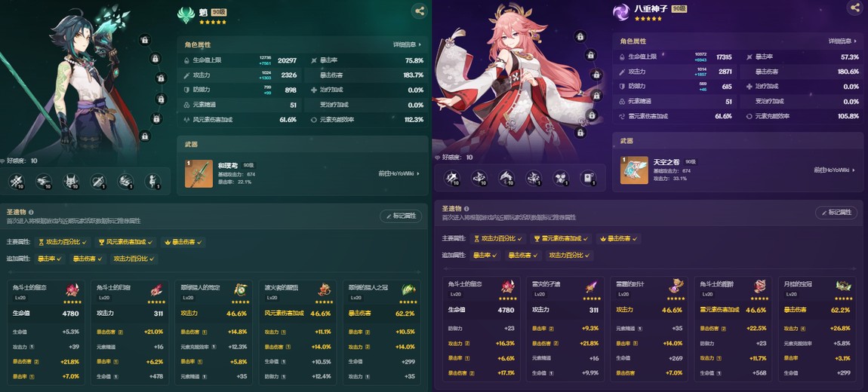Click share icon on Xiao panel
This screenshot has height=392, width=868.
coord(420,11)
